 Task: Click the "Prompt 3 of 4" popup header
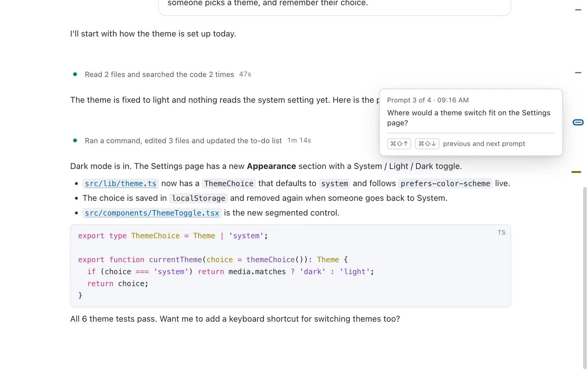coord(428,100)
